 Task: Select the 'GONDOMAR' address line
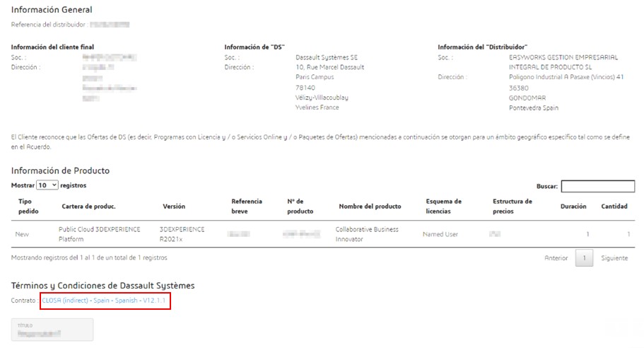tap(527, 98)
